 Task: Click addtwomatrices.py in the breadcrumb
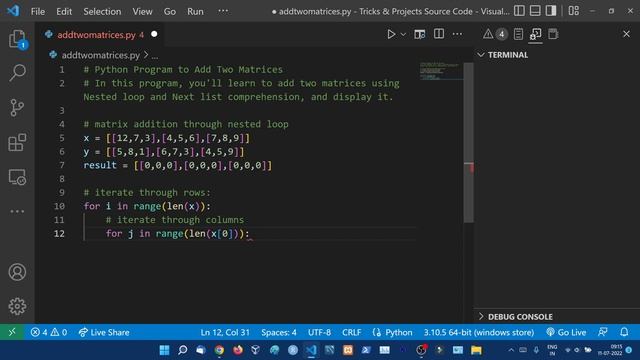[x=100, y=55]
